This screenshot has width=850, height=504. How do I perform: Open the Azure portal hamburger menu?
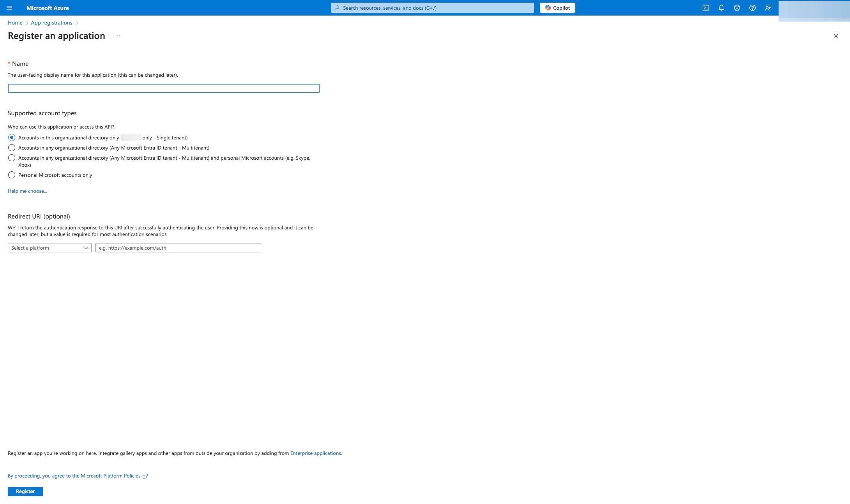pyautogui.click(x=9, y=8)
